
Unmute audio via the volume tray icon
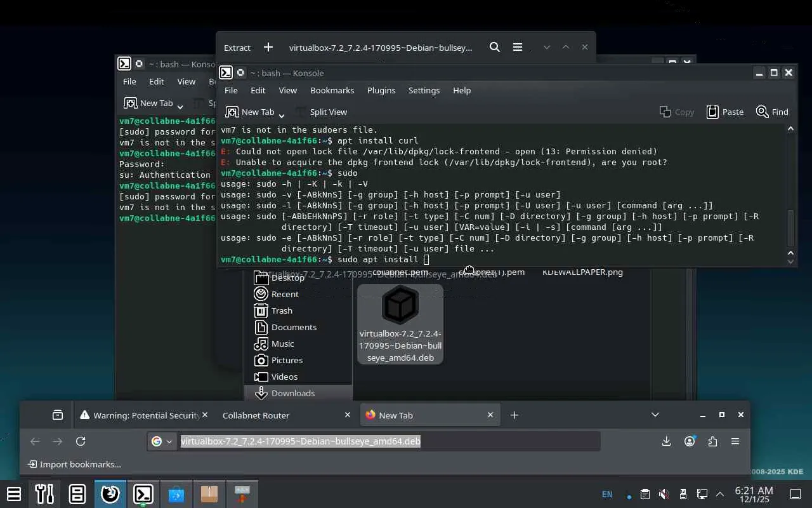click(664, 494)
